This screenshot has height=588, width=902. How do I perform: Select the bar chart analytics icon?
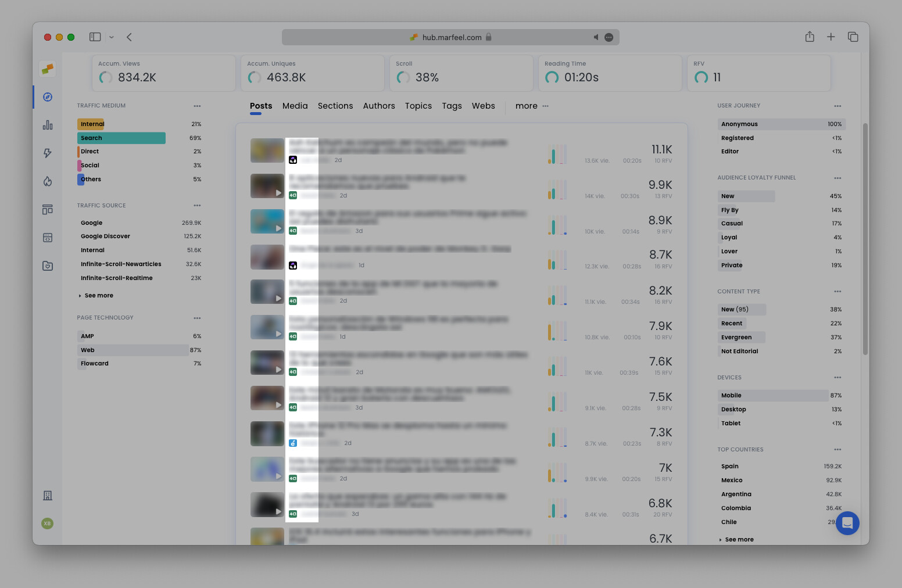(x=47, y=125)
